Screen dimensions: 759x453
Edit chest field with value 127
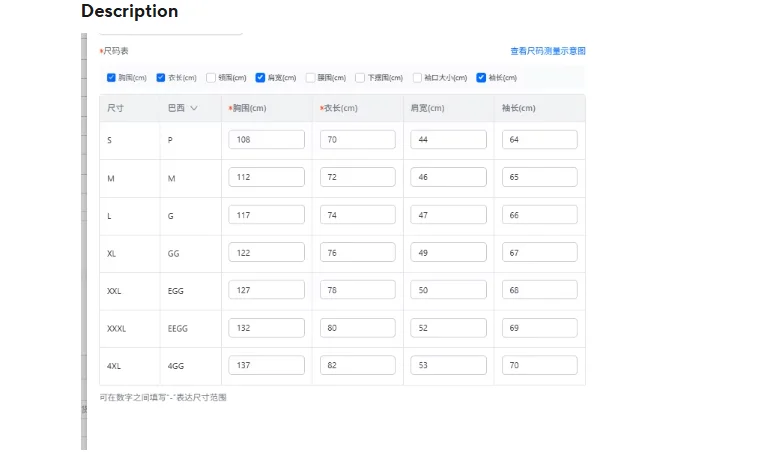pyautogui.click(x=267, y=290)
